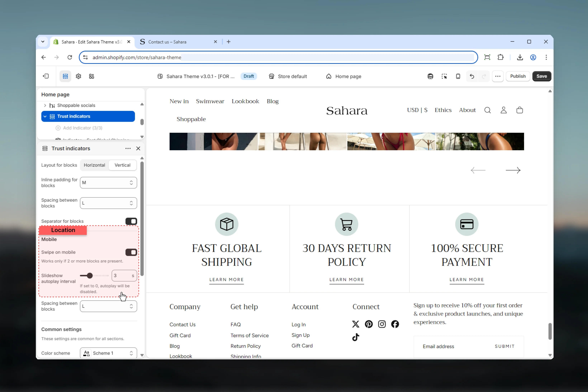Open the Shoppable menu item

(191, 119)
